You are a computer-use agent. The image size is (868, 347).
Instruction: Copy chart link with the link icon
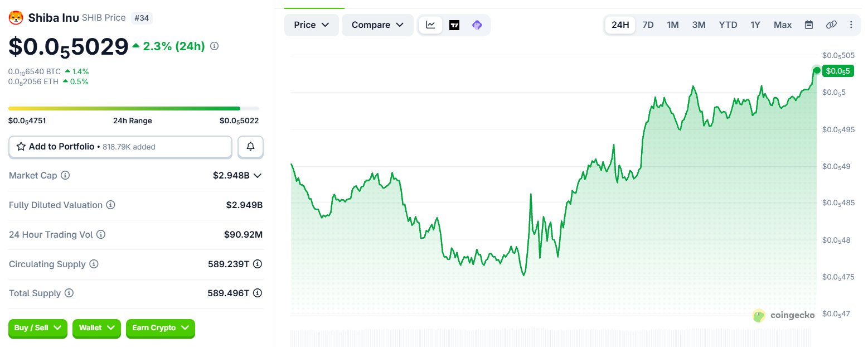[x=831, y=25]
